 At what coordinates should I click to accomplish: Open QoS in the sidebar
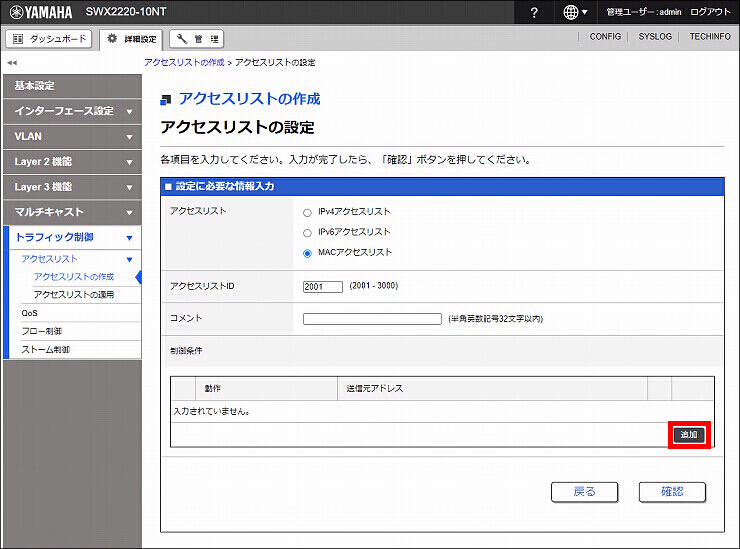tap(29, 313)
